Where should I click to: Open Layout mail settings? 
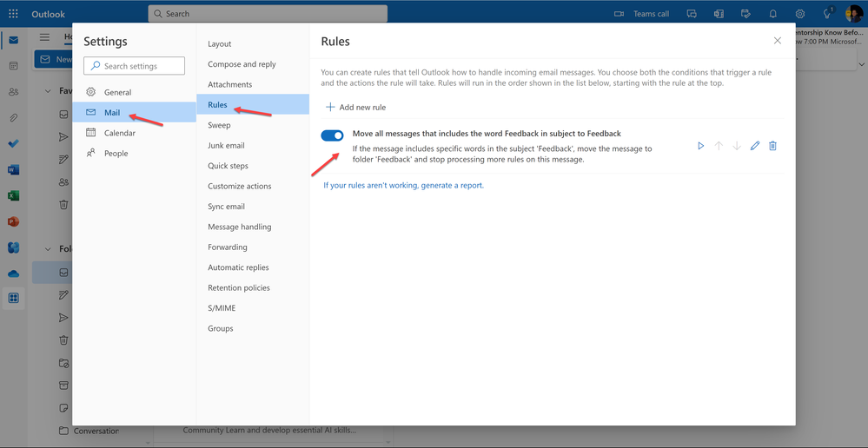point(253,43)
